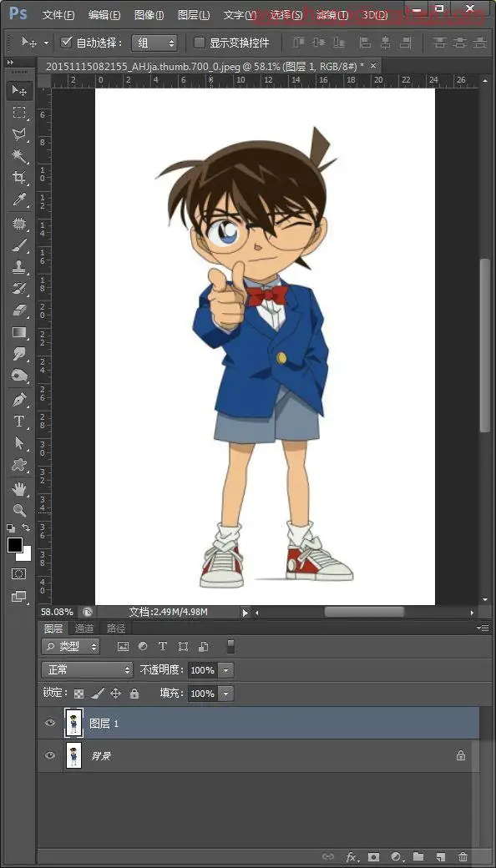496x868 pixels.
Task: Add a layer style with fx icon
Action: 351,857
